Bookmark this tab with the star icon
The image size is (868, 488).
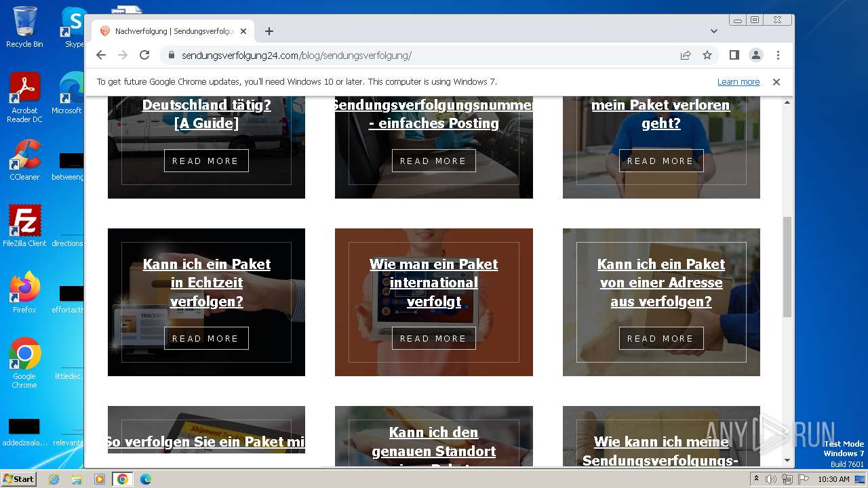pos(707,55)
